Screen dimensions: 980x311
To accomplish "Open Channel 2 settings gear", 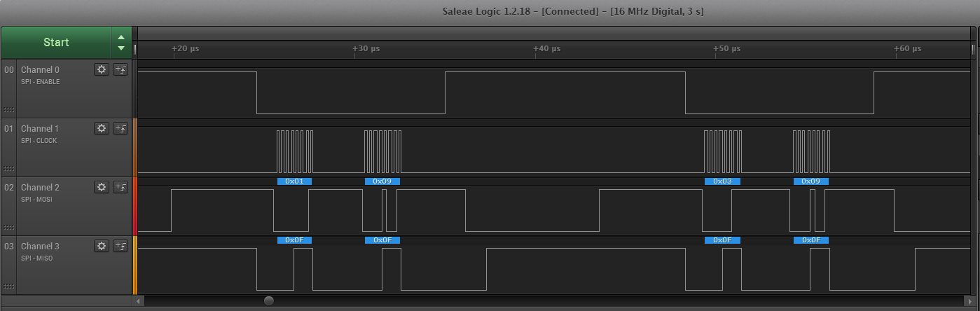I will click(102, 187).
